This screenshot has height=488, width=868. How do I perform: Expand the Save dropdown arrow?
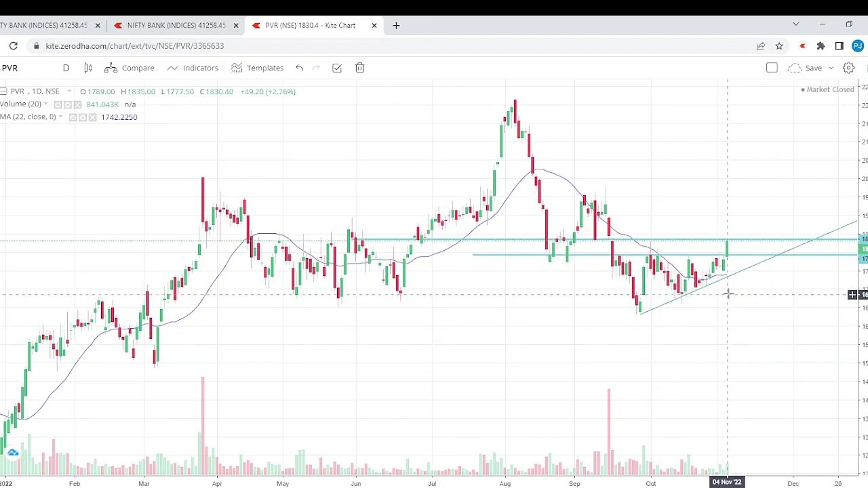click(x=831, y=68)
